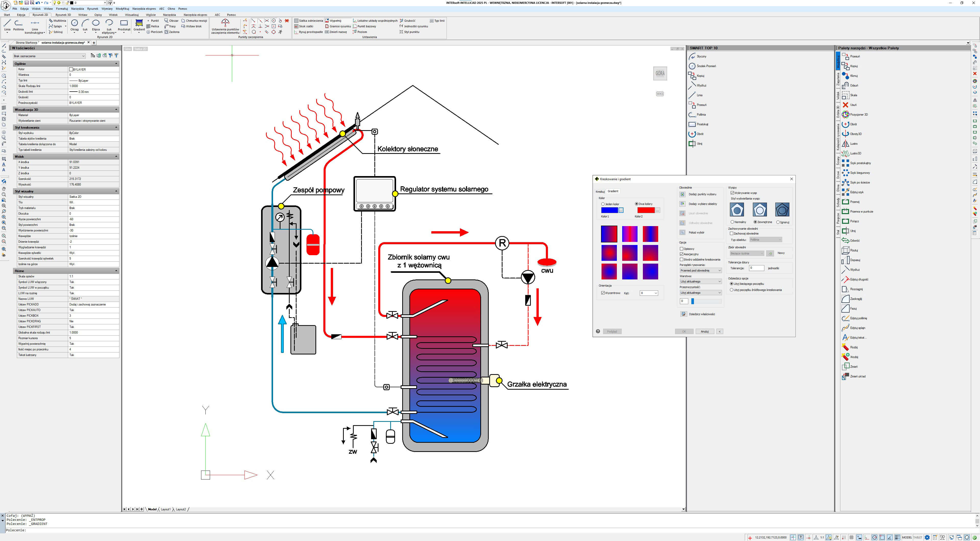Select Fazuj in tool palette
This screenshot has height=541, width=980.
click(x=850, y=309)
